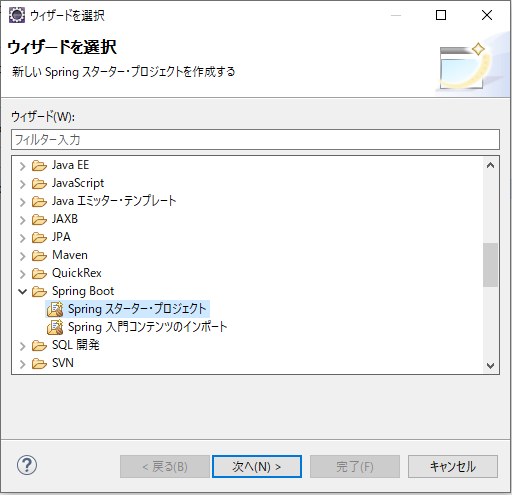Focus the フィルター入力 filter field
The image size is (512, 495).
(x=255, y=140)
